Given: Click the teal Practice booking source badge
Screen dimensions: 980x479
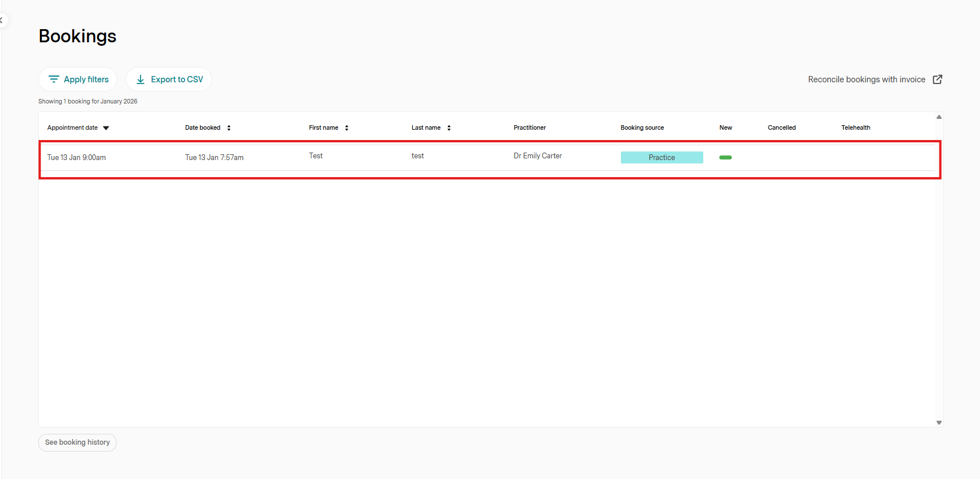Looking at the screenshot, I should (x=662, y=158).
